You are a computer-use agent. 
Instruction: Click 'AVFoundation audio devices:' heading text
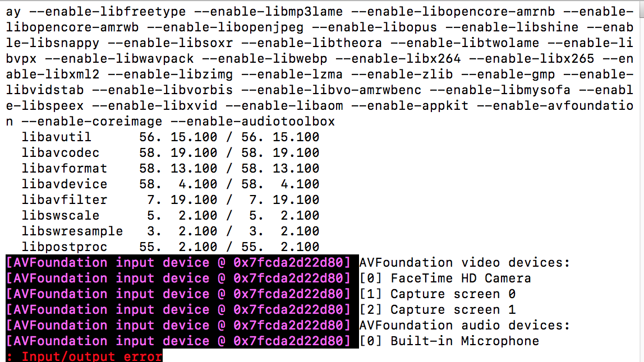[x=465, y=326]
